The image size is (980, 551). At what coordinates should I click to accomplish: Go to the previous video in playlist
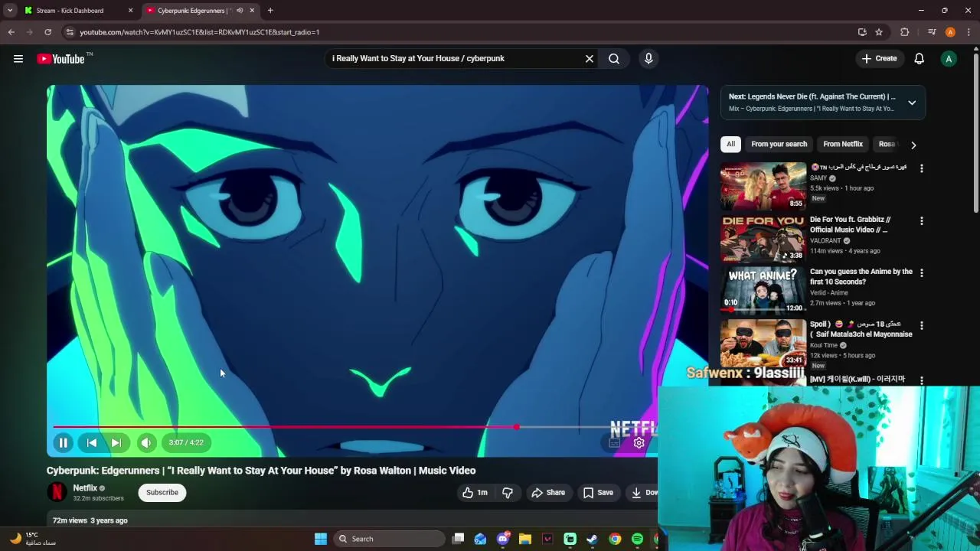tap(92, 442)
